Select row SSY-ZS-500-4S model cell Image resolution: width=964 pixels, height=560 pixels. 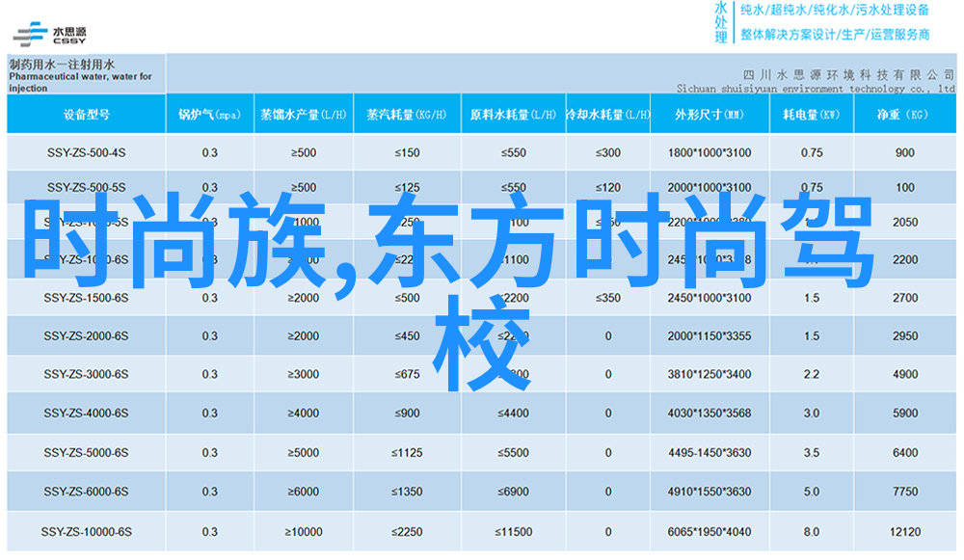[86, 152]
